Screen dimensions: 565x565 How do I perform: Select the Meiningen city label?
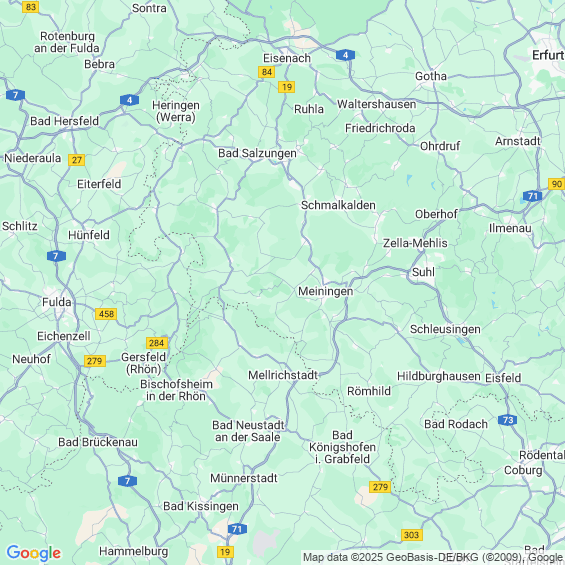(325, 291)
